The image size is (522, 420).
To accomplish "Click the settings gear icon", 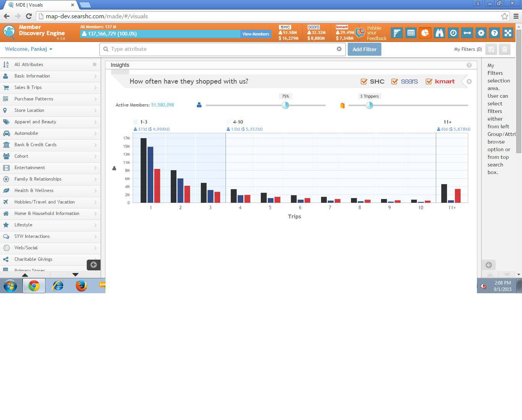I will tap(481, 33).
